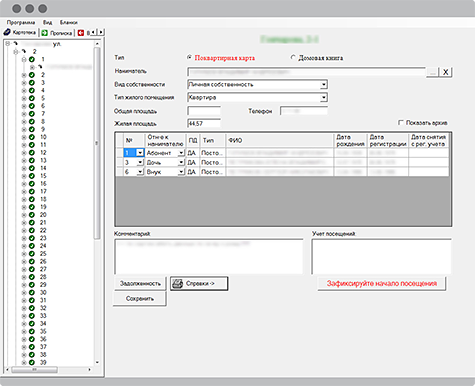The width and height of the screenshot is (475, 386).
Task: Open Абонент relation dropdown
Action: 181,153
